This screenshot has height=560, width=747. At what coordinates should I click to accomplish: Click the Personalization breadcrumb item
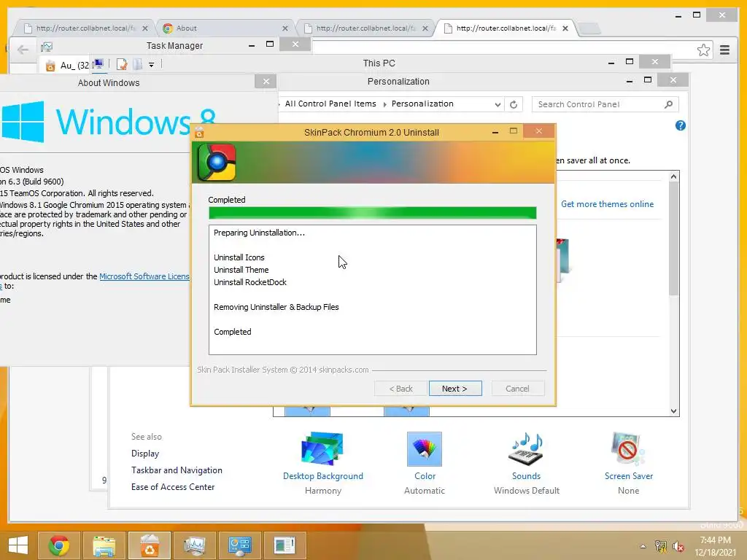[422, 104]
